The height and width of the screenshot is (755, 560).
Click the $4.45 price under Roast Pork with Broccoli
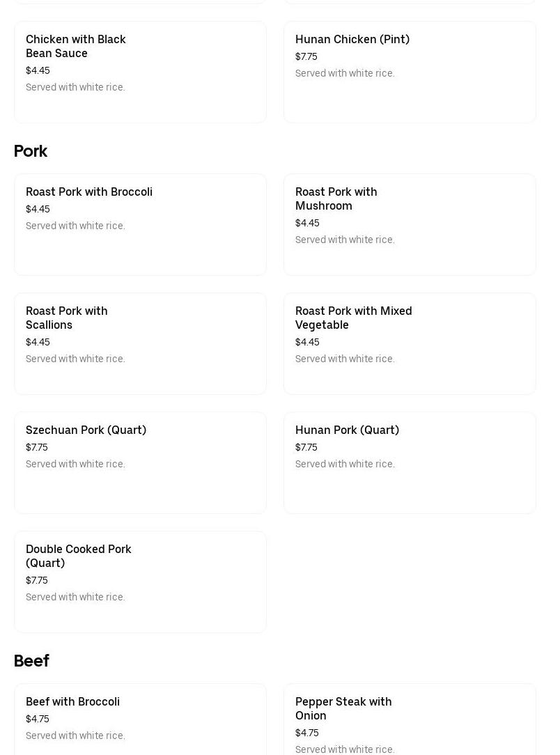(x=38, y=210)
